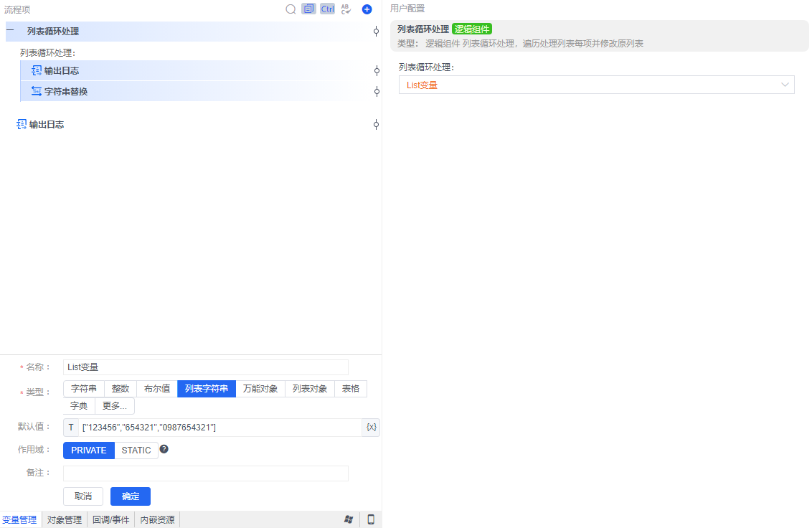812x528 pixels.
Task: Click the Windows logo icon near bottom right
Action: click(349, 519)
